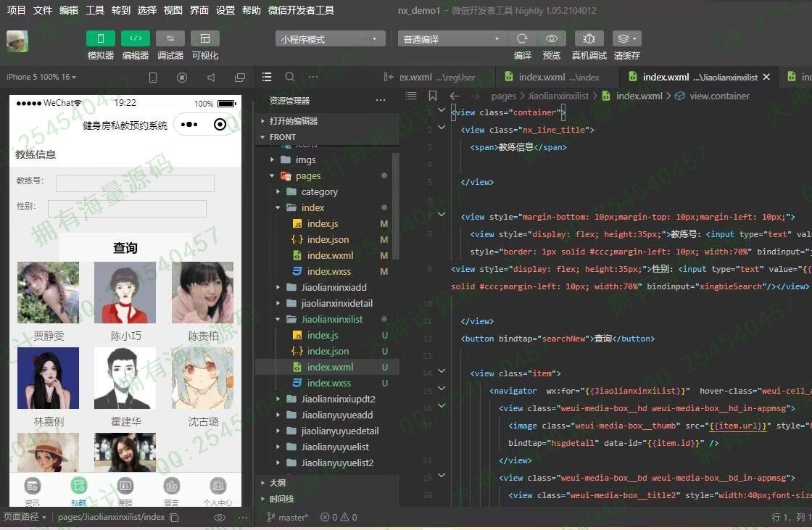Screen dimensions: 812x530
Task: Click the user avatar in toolbar
Action: click(x=17, y=41)
